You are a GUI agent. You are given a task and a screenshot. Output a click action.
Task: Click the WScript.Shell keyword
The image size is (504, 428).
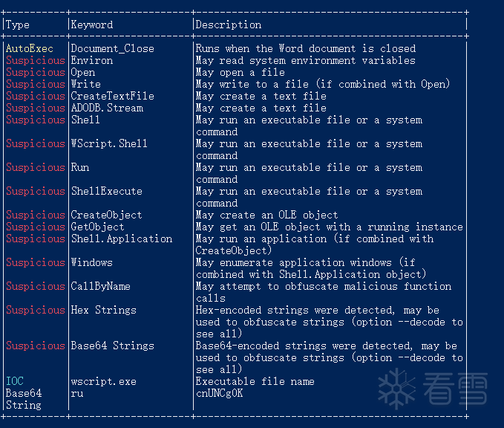(x=109, y=143)
